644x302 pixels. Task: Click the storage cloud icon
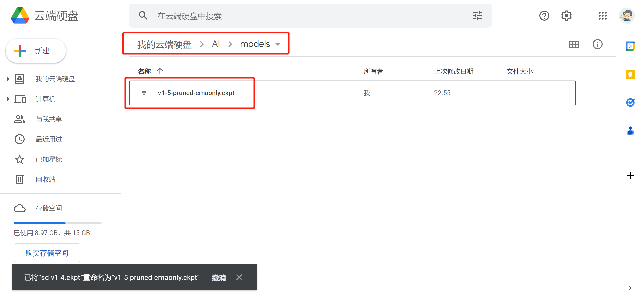20,208
